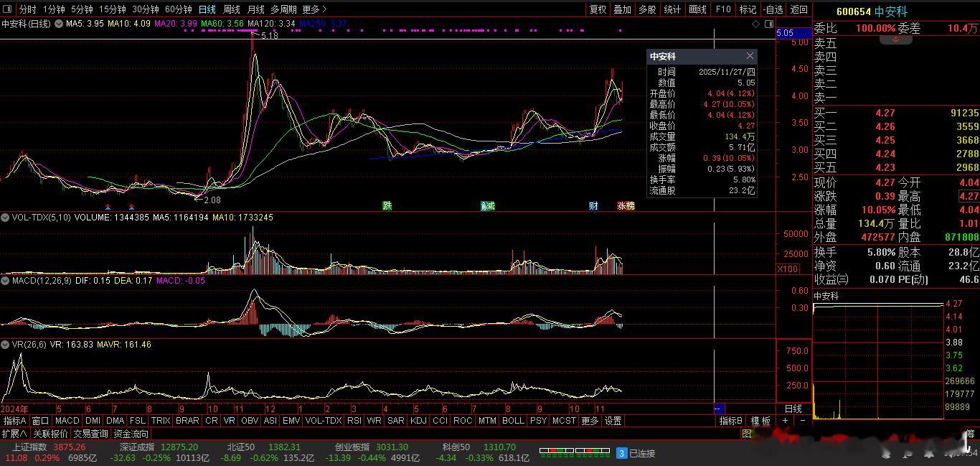Click the 窗口 window button

click(40, 421)
